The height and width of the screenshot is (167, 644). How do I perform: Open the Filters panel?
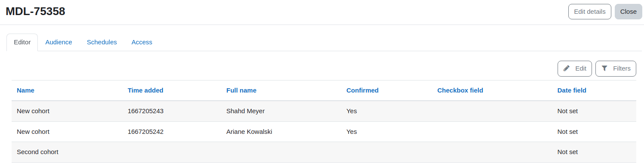(616, 68)
